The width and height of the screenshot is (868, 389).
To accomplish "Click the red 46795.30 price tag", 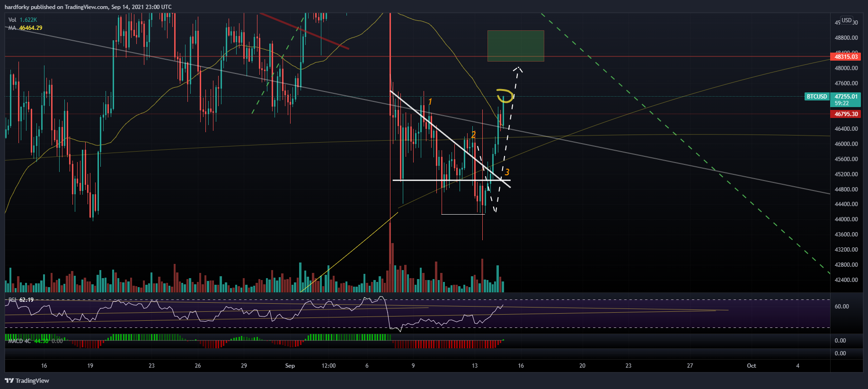I will click(x=846, y=114).
